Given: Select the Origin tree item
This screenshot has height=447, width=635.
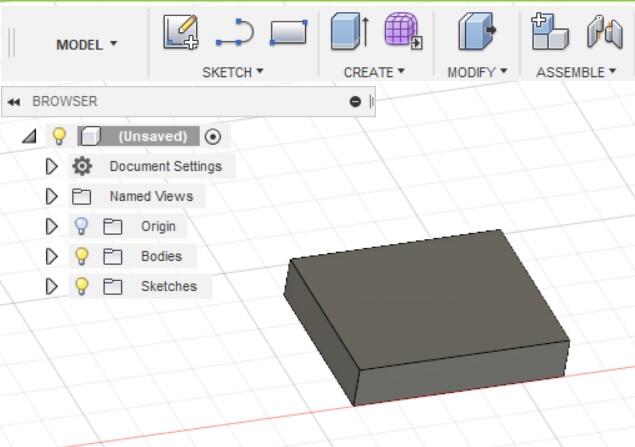Looking at the screenshot, I should coord(158,226).
